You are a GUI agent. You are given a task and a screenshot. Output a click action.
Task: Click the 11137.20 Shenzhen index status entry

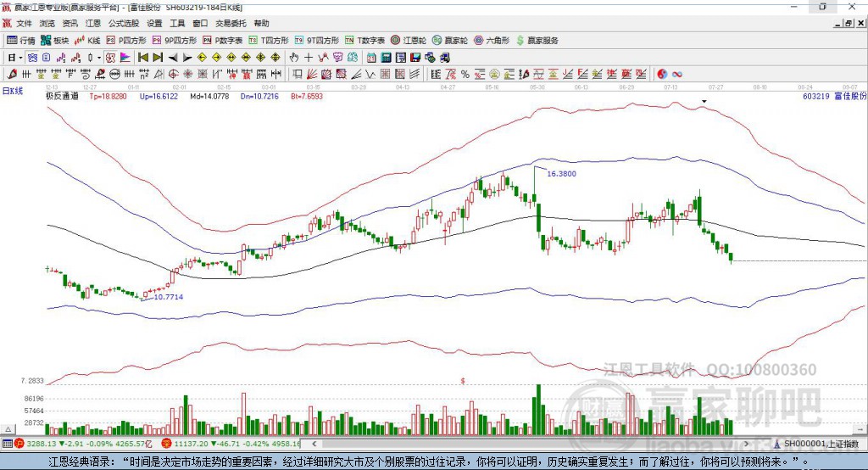point(231,444)
